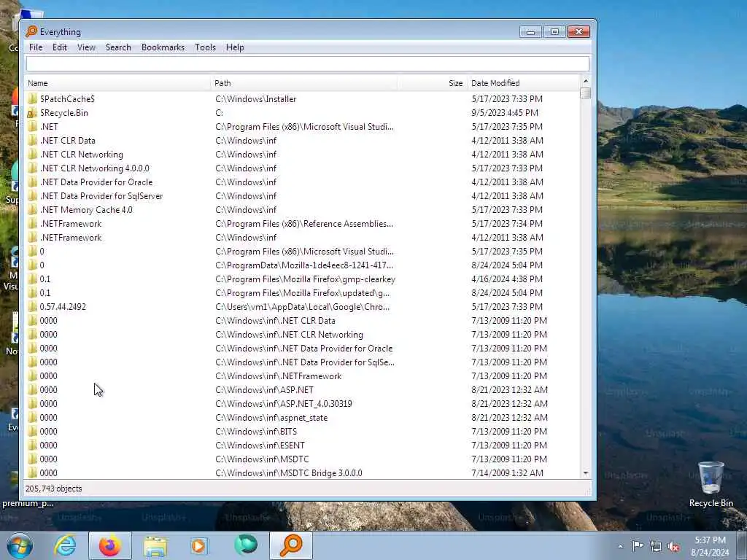
Task: Open the Recycle Bin desktop icon
Action: pyautogui.click(x=711, y=484)
